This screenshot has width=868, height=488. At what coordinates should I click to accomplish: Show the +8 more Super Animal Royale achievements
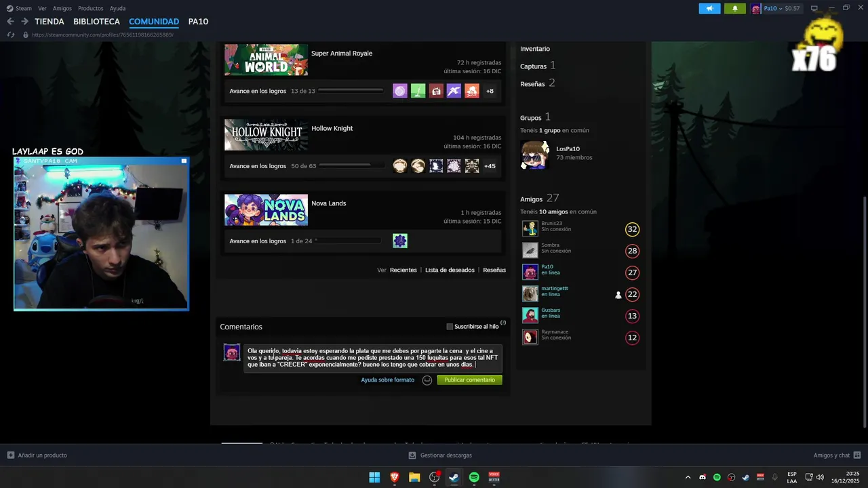coord(490,91)
